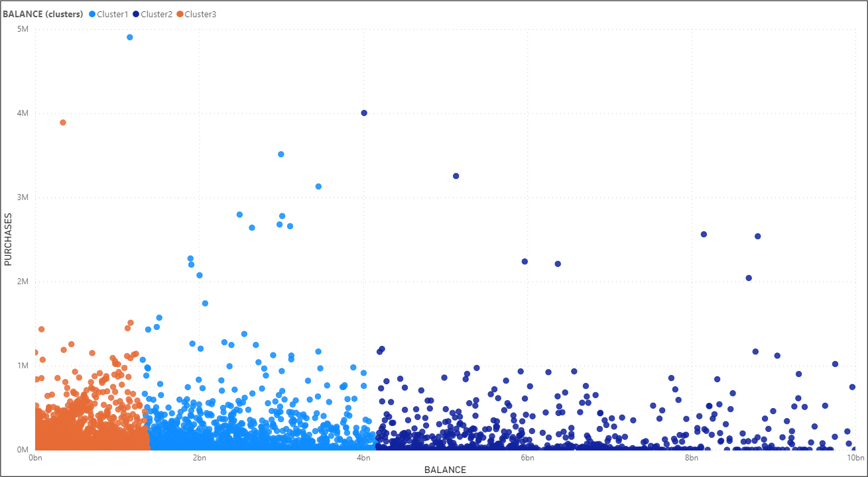The height and width of the screenshot is (477, 868).
Task: Select dark blue point near 2M at 8.7bn
Action: [749, 278]
